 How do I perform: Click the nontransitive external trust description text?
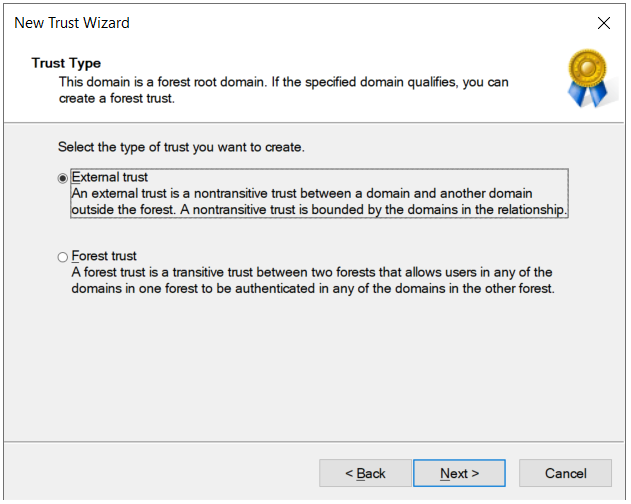point(319,201)
